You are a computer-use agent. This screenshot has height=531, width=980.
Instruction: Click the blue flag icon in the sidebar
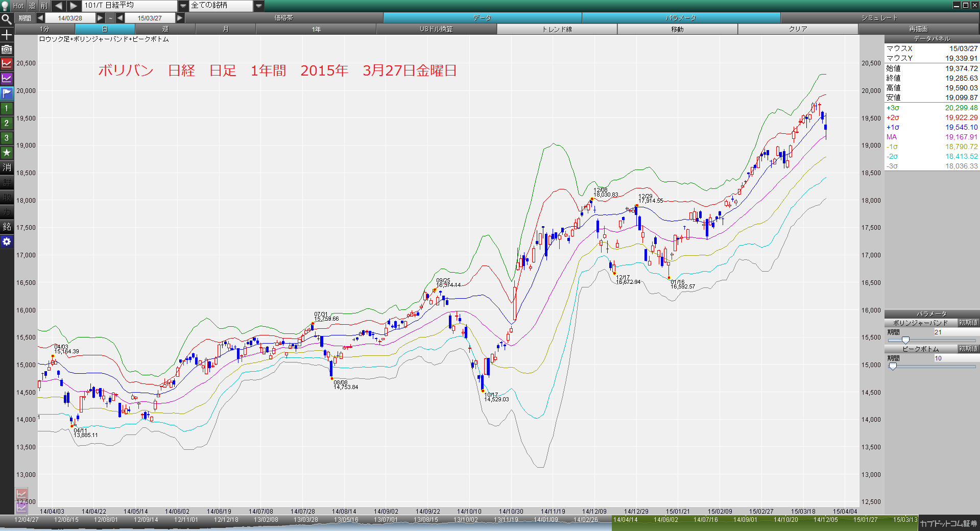pyautogui.click(x=7, y=93)
